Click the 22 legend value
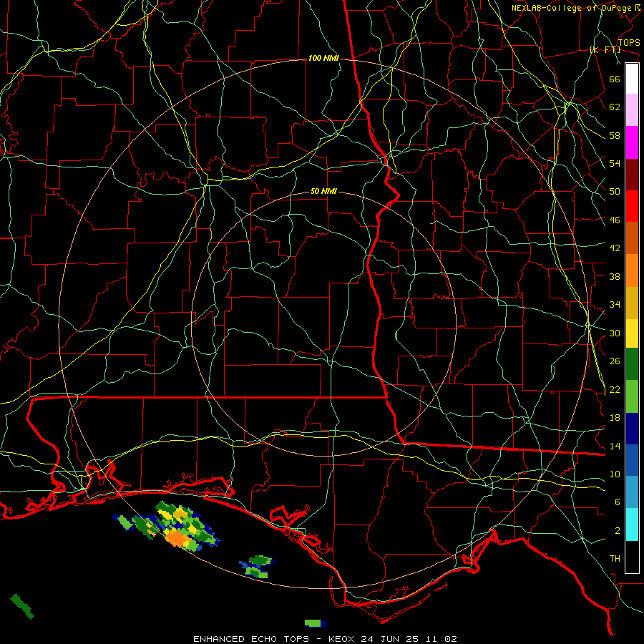The height and width of the screenshot is (644, 644). (x=615, y=390)
